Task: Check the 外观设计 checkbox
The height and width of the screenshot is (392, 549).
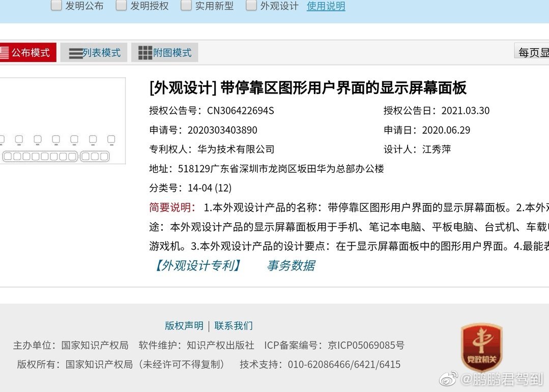Action: 251,6
